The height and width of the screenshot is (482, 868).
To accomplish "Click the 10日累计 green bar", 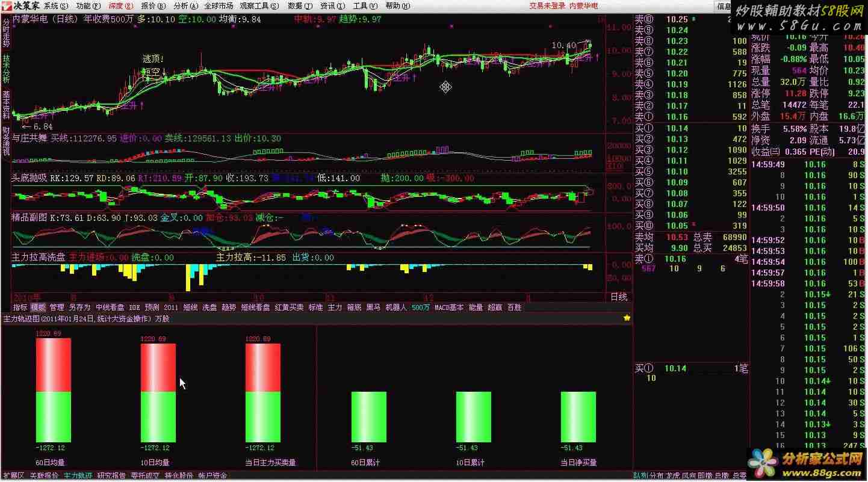I will tap(474, 418).
